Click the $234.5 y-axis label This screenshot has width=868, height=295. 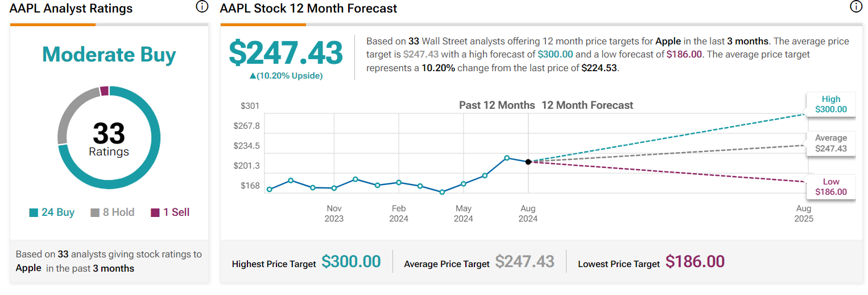click(246, 146)
